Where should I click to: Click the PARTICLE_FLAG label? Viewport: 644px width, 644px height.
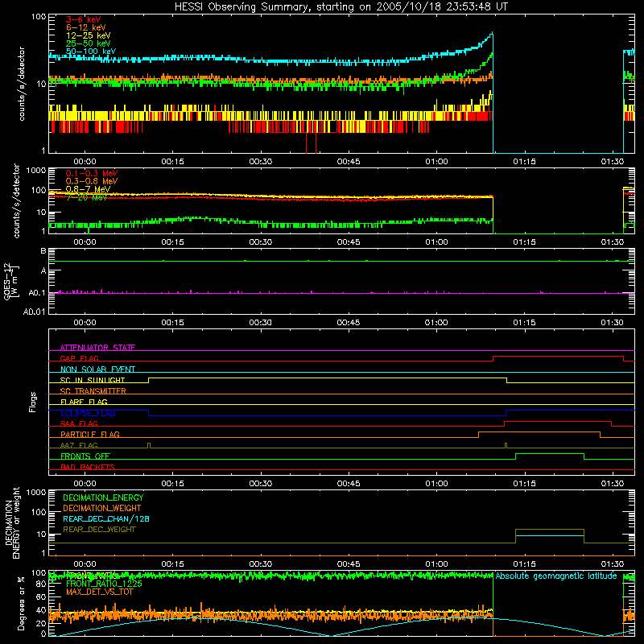(90, 435)
